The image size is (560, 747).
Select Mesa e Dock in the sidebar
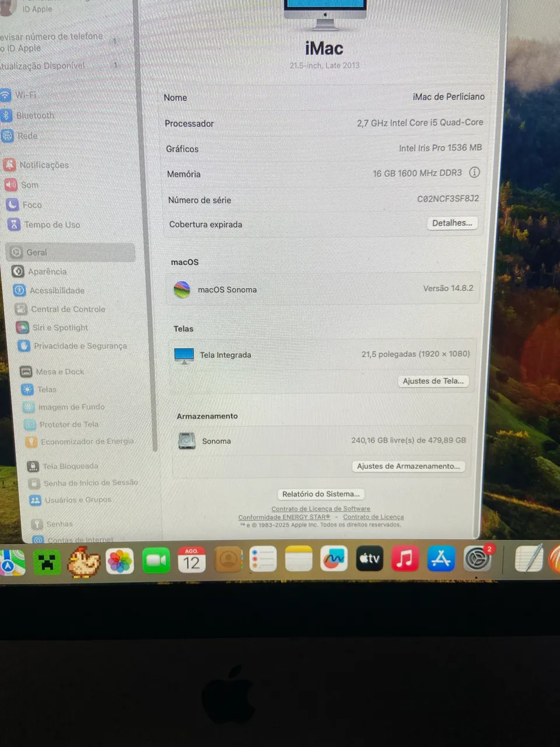[52, 371]
